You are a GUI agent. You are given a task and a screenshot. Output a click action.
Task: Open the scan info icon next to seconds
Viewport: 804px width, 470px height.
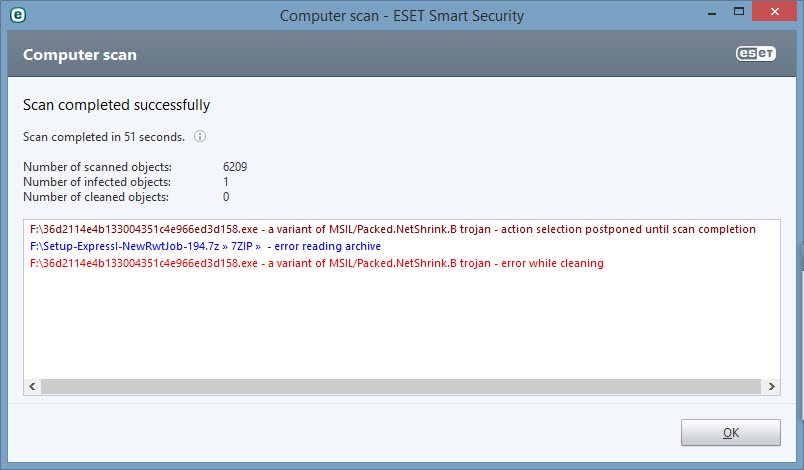click(200, 136)
